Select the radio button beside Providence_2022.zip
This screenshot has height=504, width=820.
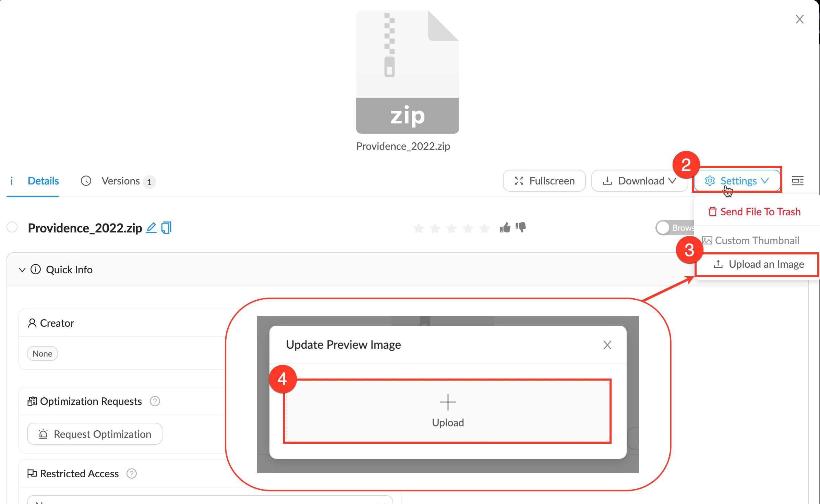pyautogui.click(x=12, y=227)
